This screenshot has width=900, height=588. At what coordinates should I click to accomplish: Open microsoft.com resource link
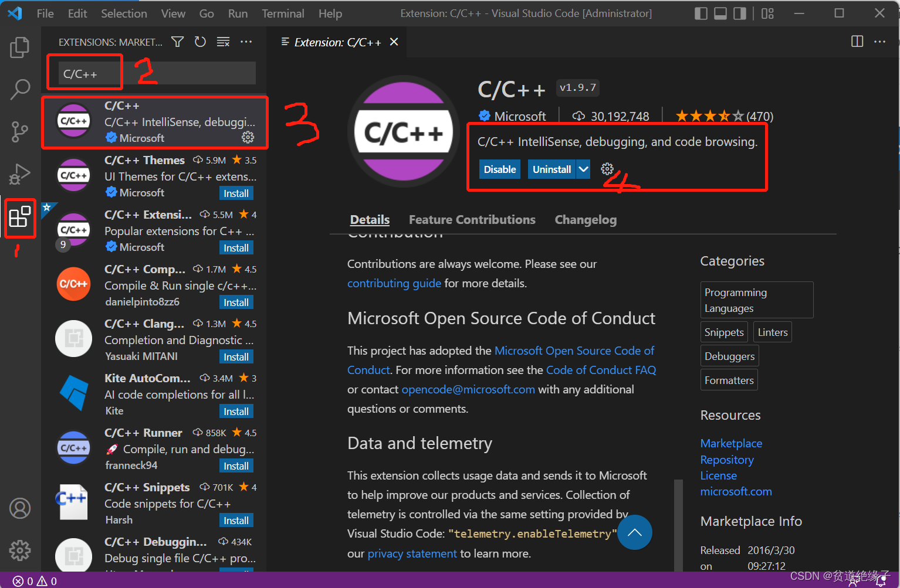click(736, 491)
